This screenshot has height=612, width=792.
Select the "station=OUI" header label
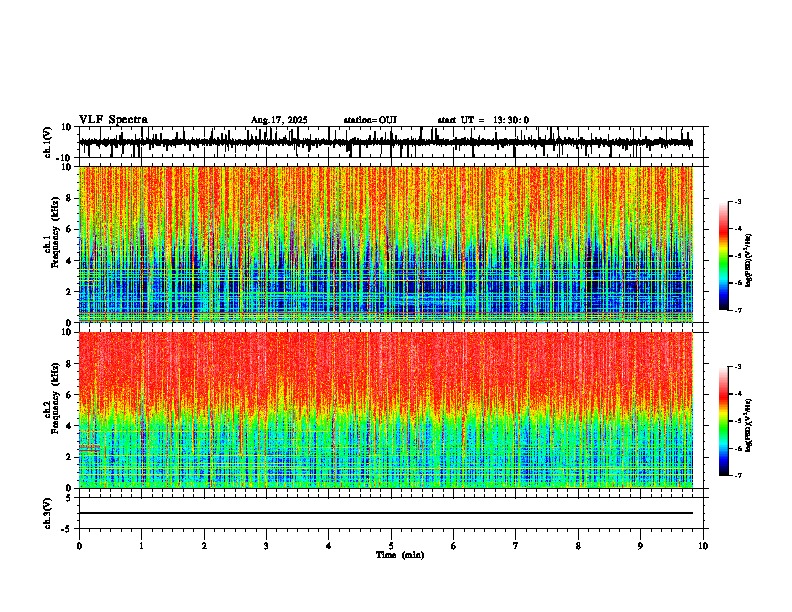point(370,120)
